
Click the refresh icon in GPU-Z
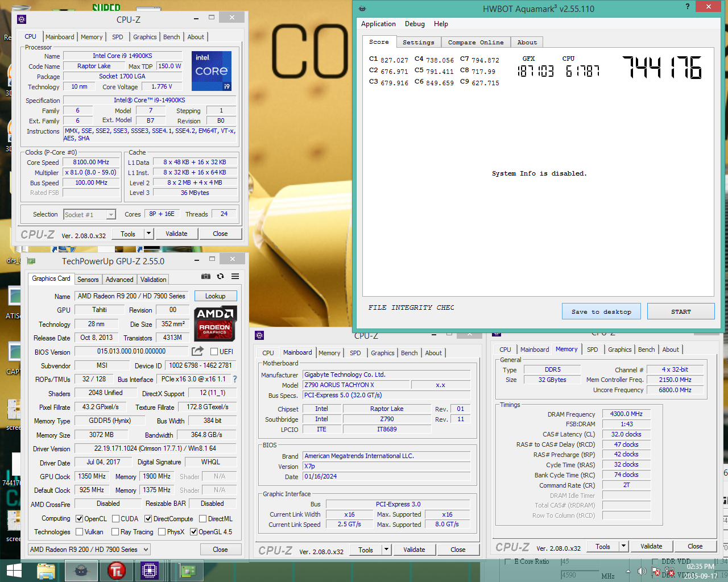221,276
